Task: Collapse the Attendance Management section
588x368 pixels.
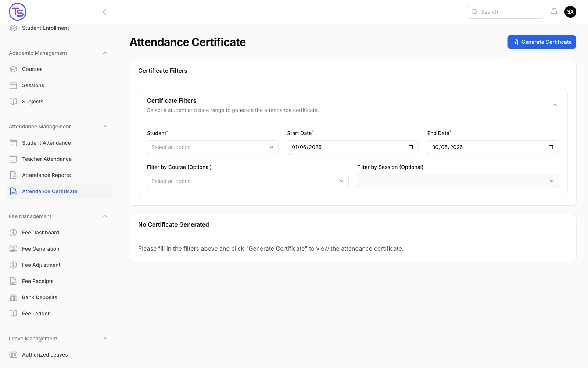Action: [x=105, y=127]
